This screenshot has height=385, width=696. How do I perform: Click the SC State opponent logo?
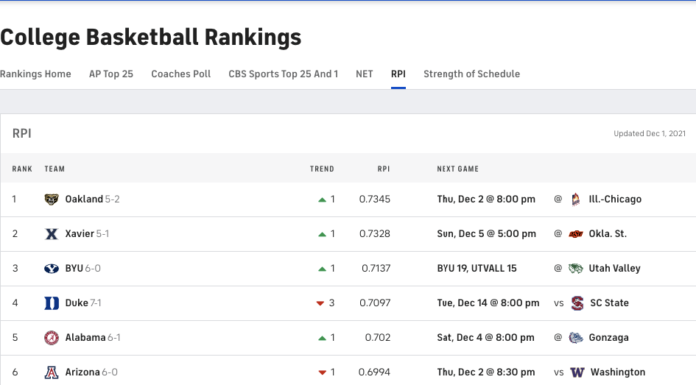(577, 303)
